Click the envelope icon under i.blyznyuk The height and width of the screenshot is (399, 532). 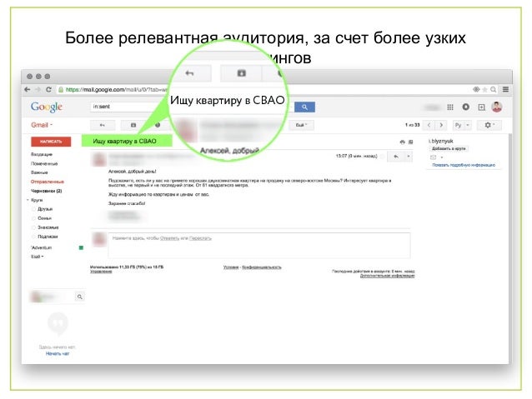434,157
